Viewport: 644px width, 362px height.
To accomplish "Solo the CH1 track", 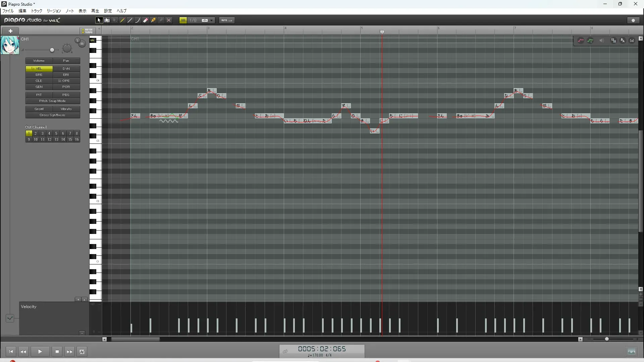I will [x=77, y=41].
